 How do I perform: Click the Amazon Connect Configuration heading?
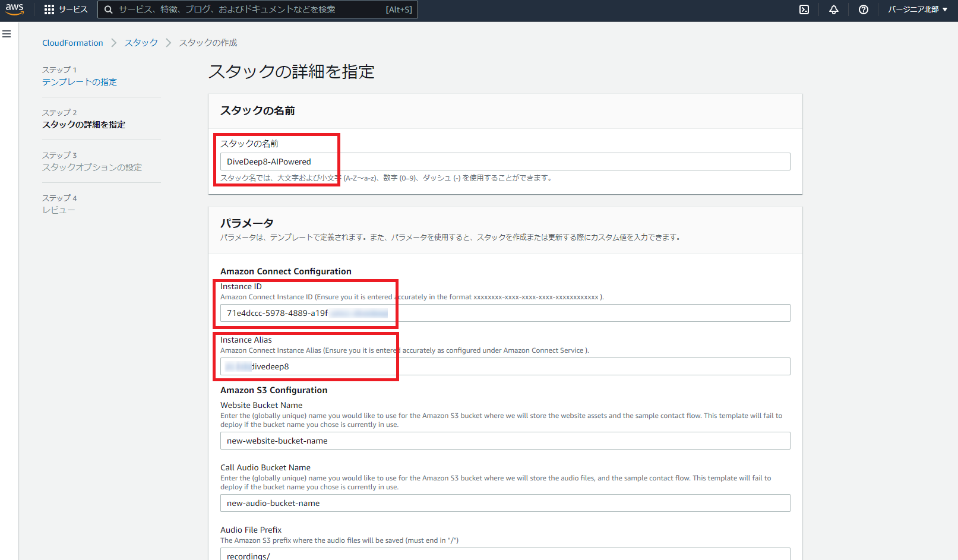[286, 271]
